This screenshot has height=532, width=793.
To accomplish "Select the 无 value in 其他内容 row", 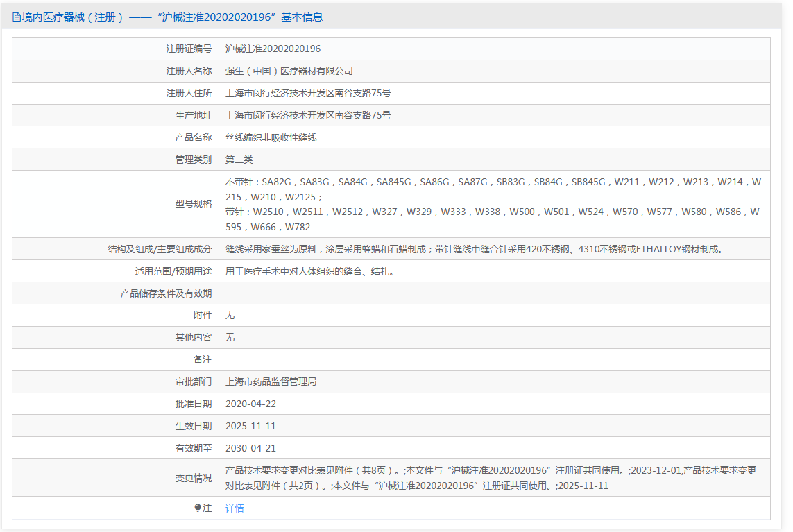I will coord(230,337).
